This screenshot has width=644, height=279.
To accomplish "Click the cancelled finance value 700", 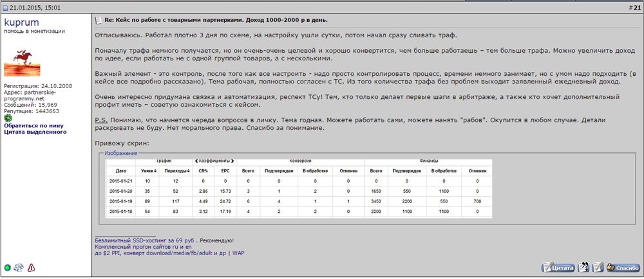I will tap(477, 202).
